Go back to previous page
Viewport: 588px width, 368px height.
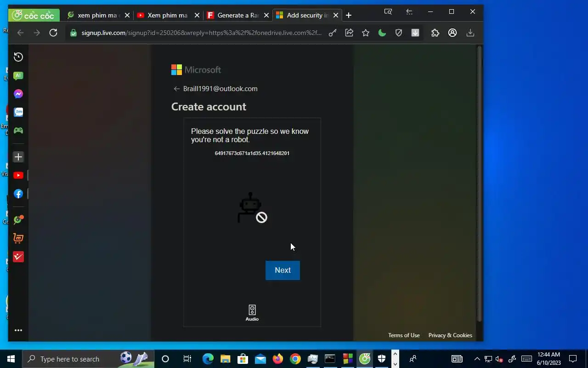click(x=20, y=33)
